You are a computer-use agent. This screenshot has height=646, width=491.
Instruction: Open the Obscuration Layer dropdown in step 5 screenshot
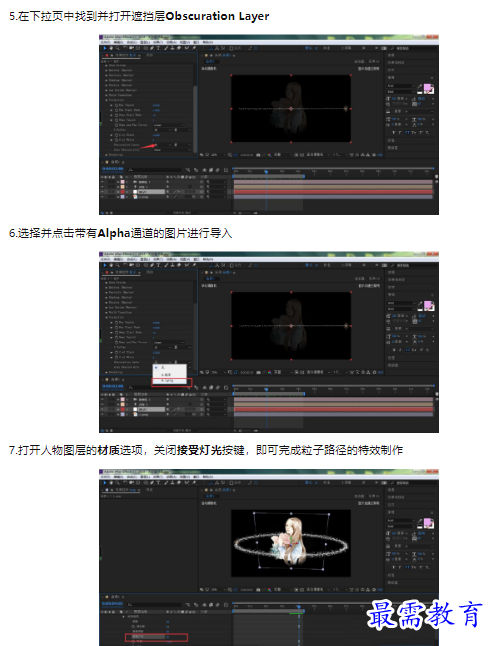162,145
